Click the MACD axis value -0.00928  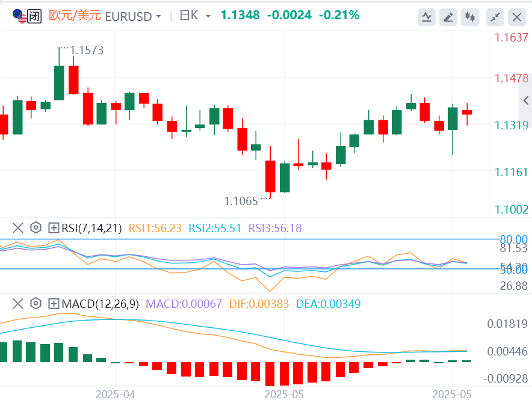(505, 378)
